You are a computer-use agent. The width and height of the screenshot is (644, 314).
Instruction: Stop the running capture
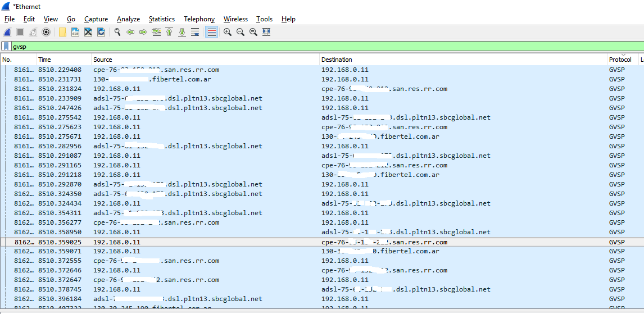[20, 32]
